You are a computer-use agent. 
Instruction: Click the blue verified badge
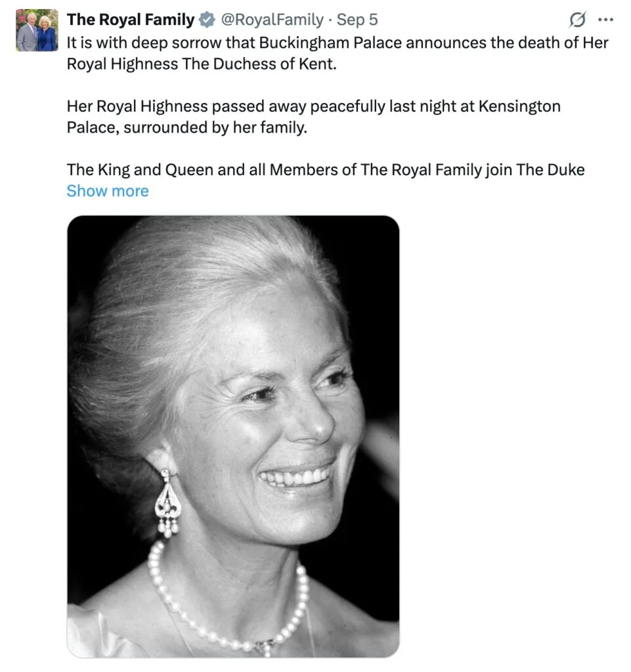[x=207, y=20]
